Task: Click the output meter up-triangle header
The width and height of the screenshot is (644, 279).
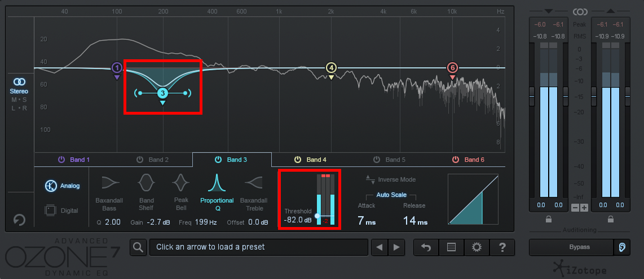Action: 610,11
